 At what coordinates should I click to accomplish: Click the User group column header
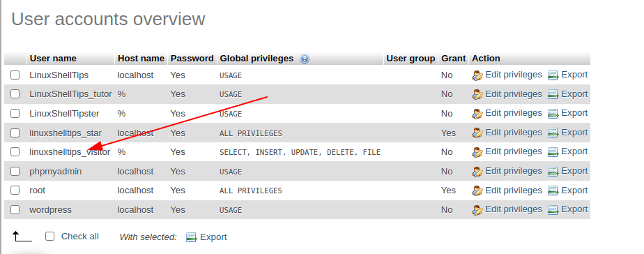pyautogui.click(x=411, y=59)
